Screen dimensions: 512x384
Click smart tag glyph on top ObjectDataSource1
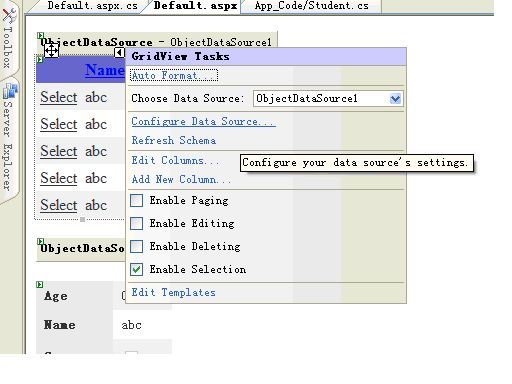[x=40, y=35]
